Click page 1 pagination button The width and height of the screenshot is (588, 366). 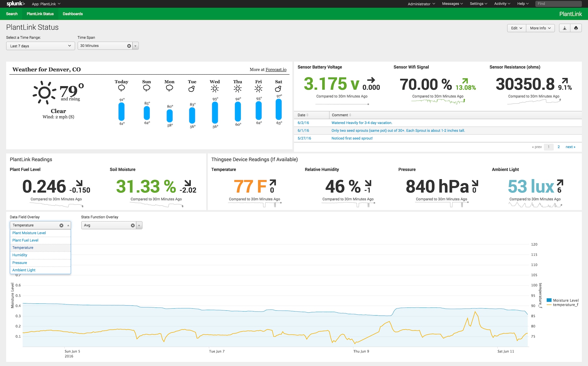tap(548, 147)
